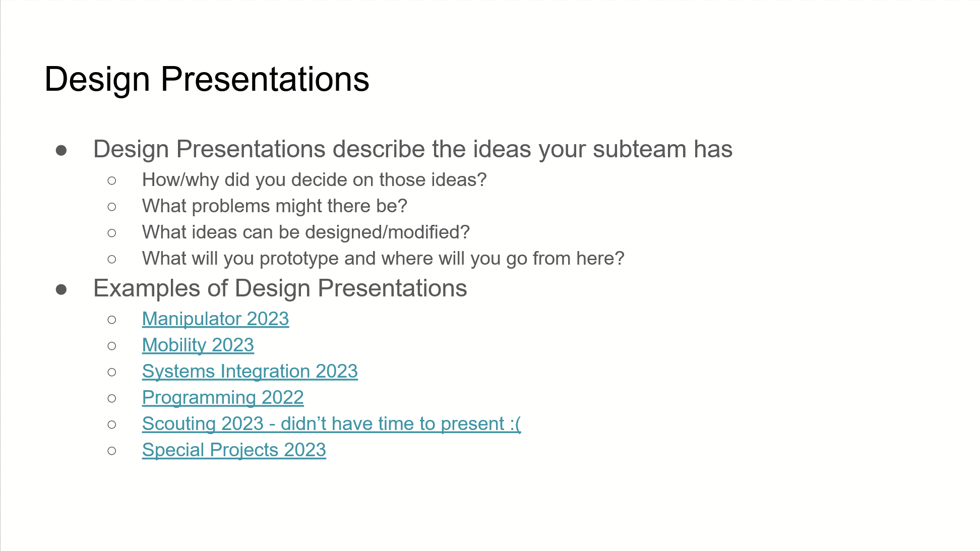Select the 'How/why did you decide' line
This screenshot has height=551, width=980.
click(x=314, y=179)
